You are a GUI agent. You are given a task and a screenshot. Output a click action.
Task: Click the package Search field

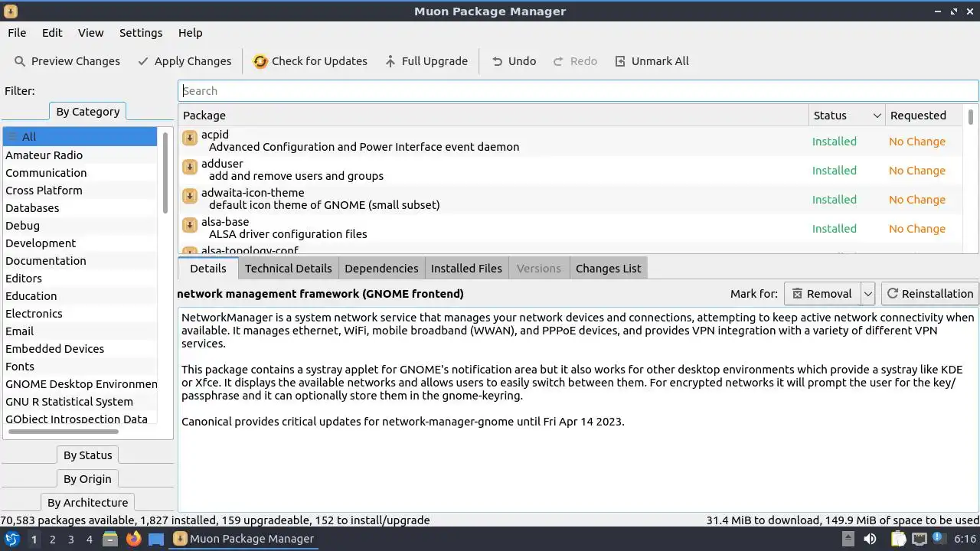point(578,91)
